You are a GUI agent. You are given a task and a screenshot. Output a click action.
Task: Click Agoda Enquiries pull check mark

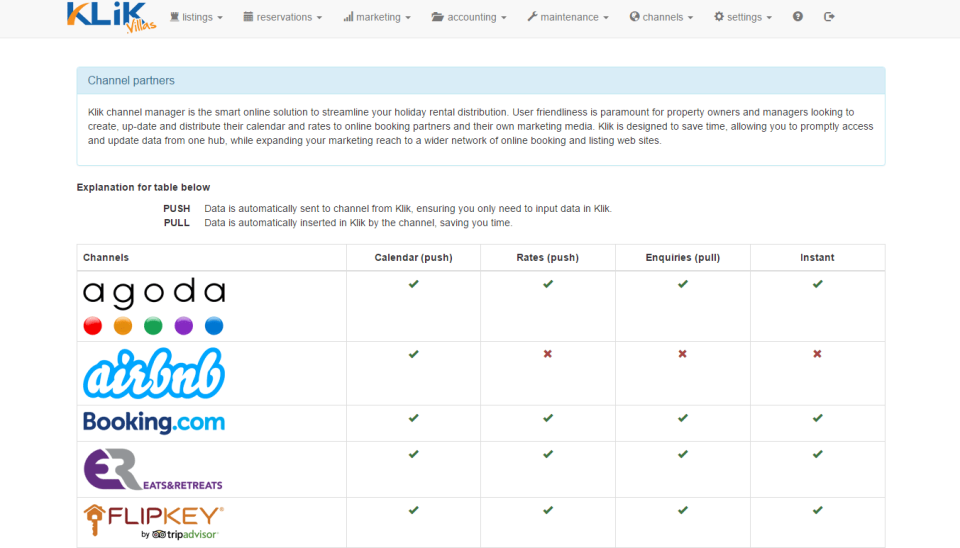click(683, 283)
